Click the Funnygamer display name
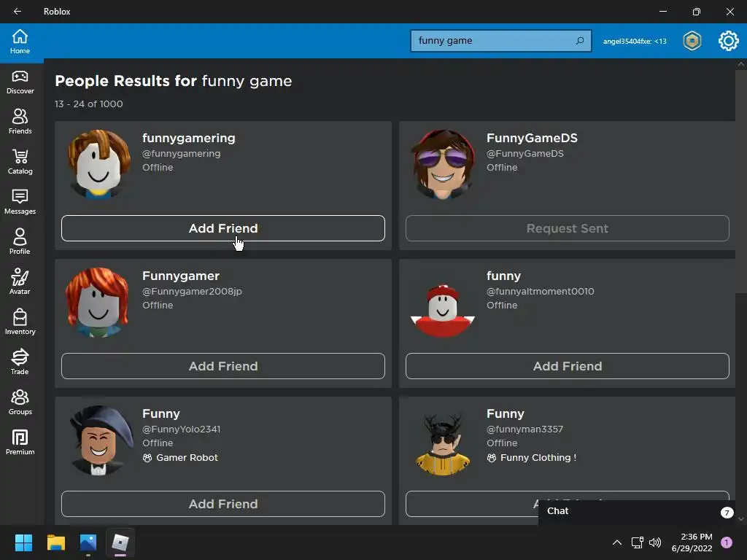This screenshot has width=747, height=560. pyautogui.click(x=181, y=276)
